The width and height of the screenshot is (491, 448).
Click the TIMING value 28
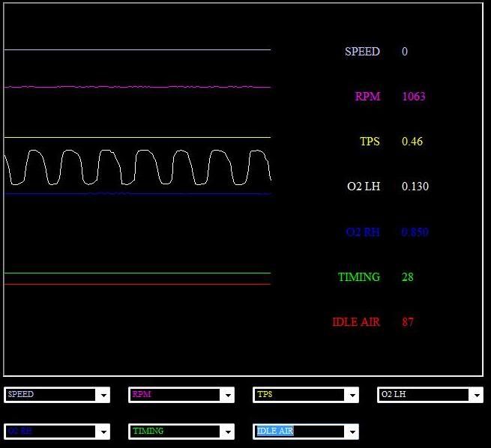[408, 277]
